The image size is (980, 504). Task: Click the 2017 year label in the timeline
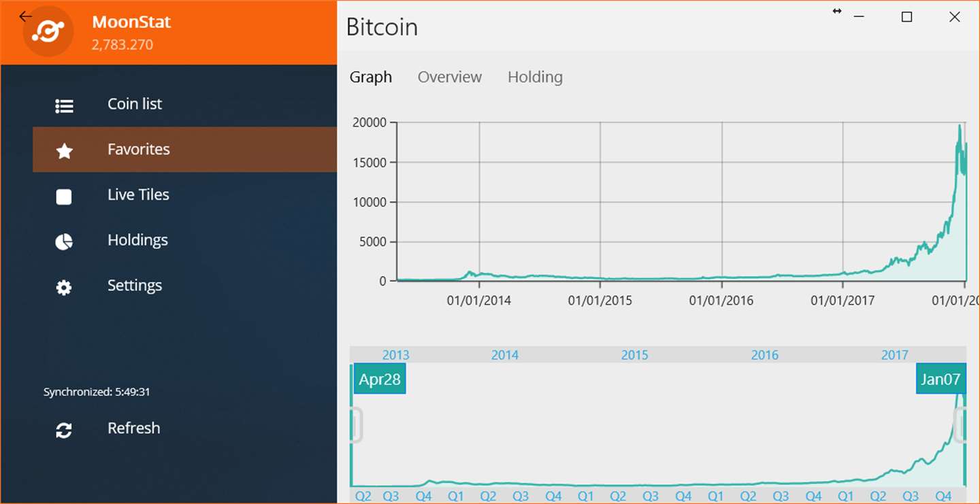(895, 355)
